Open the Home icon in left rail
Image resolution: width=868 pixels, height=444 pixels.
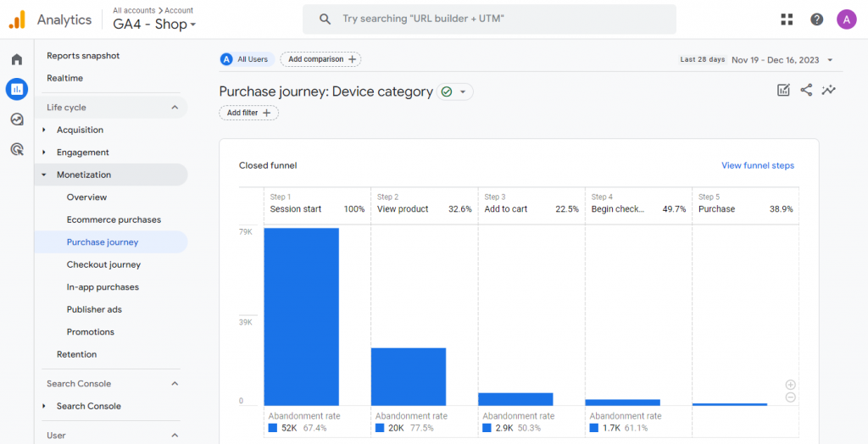click(17, 59)
